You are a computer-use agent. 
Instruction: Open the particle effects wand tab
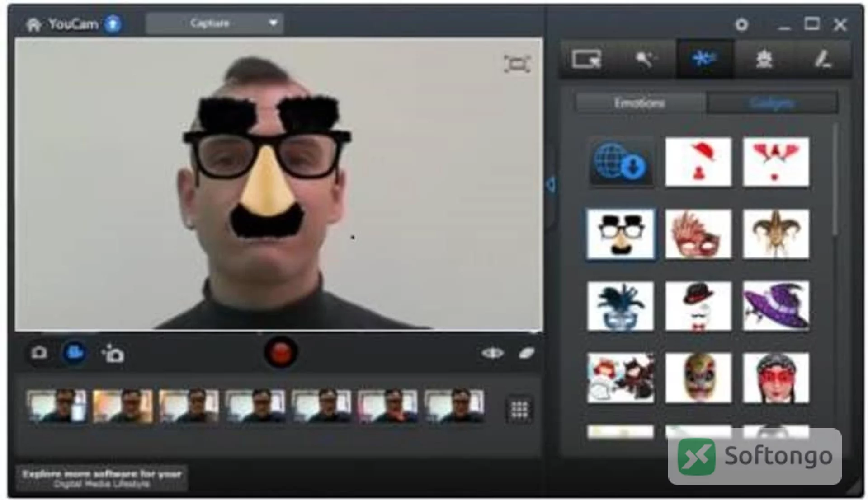click(x=646, y=59)
